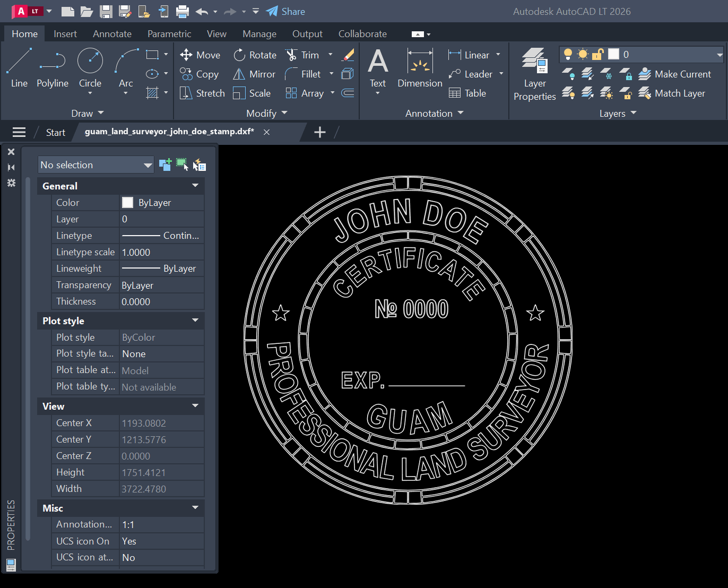The height and width of the screenshot is (588, 728).
Task: Open the file tabs hamburger menu
Action: pyautogui.click(x=19, y=132)
